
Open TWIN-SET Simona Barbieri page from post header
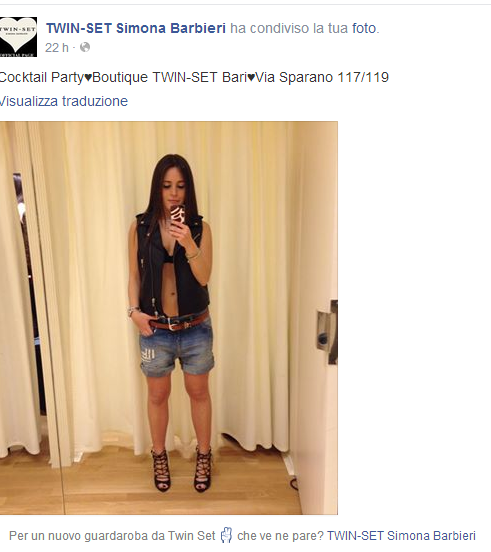pyautogui.click(x=136, y=28)
